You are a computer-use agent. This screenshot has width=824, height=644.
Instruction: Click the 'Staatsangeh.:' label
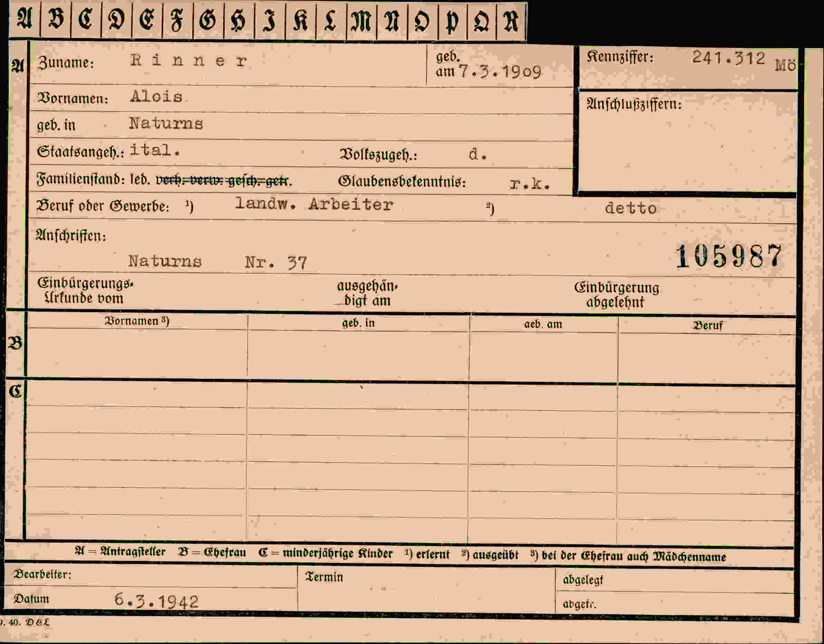pyautogui.click(x=81, y=152)
